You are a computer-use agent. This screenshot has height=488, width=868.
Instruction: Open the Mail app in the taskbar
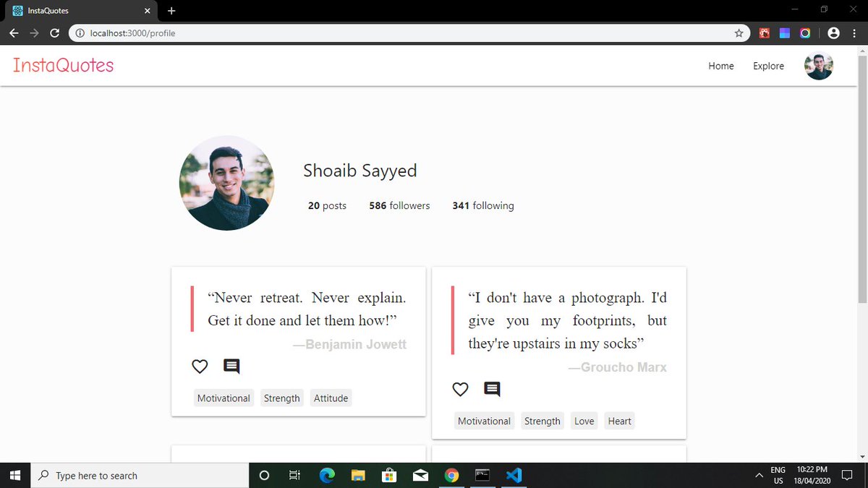tap(420, 476)
